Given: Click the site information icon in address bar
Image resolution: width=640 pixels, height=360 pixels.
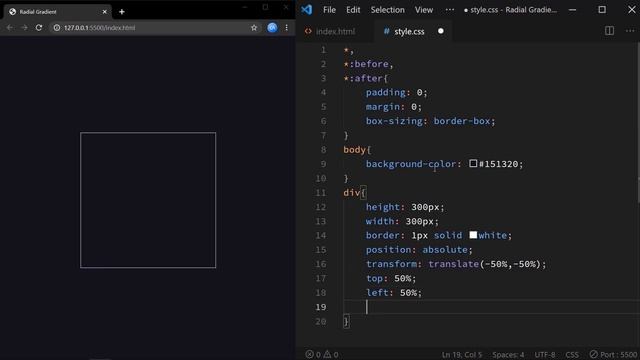Looking at the screenshot, I should [x=57, y=28].
